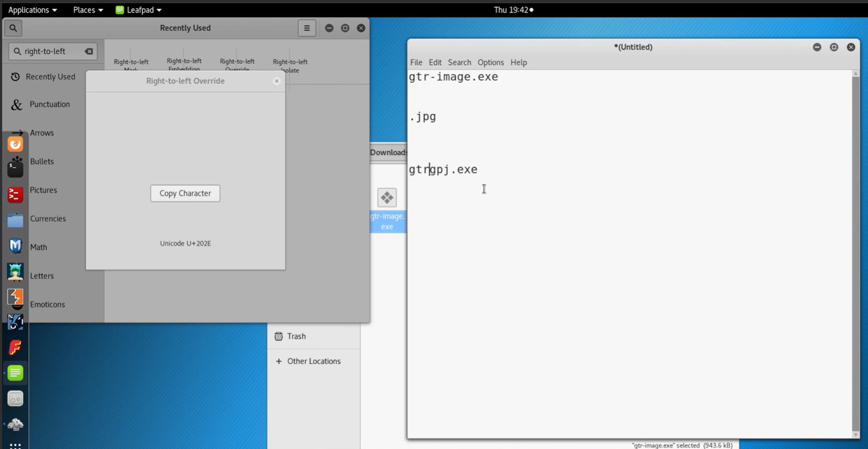Close the Right-to-left Override dialog

[277, 81]
